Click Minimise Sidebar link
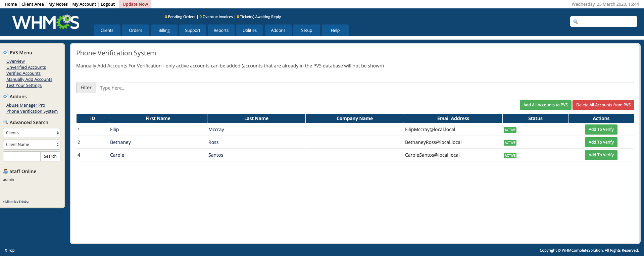The image size is (644, 256). click(x=16, y=202)
